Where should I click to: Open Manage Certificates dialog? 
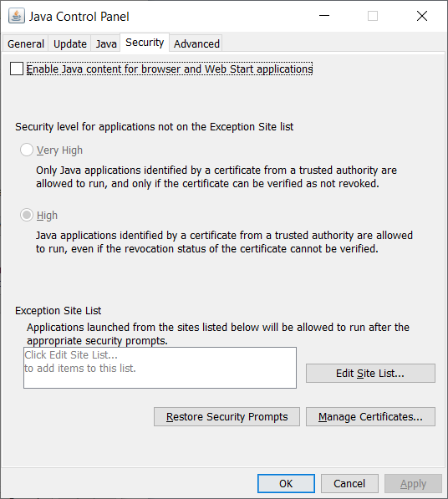(x=370, y=416)
